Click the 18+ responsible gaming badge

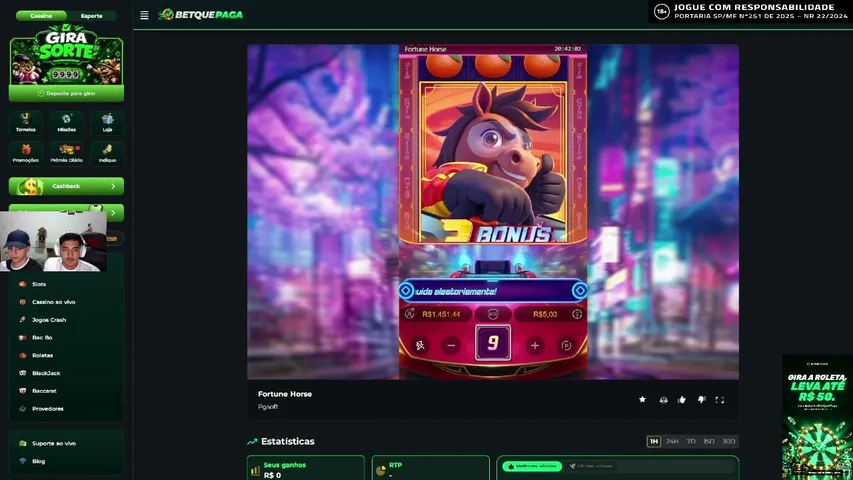[x=662, y=11]
